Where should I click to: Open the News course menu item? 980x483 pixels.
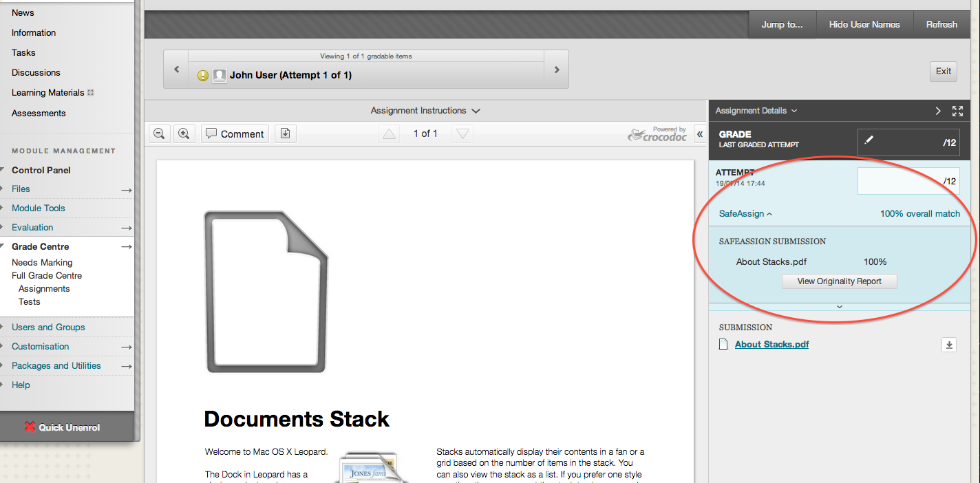23,12
